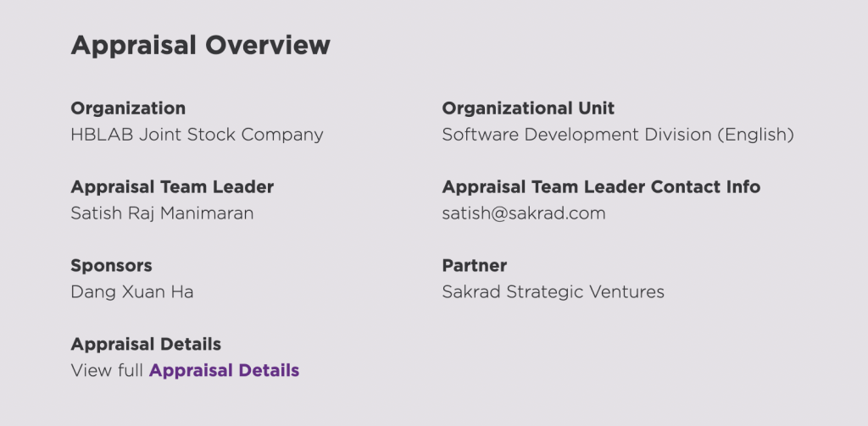
Task: Select the Sponsors label
Action: (x=111, y=266)
